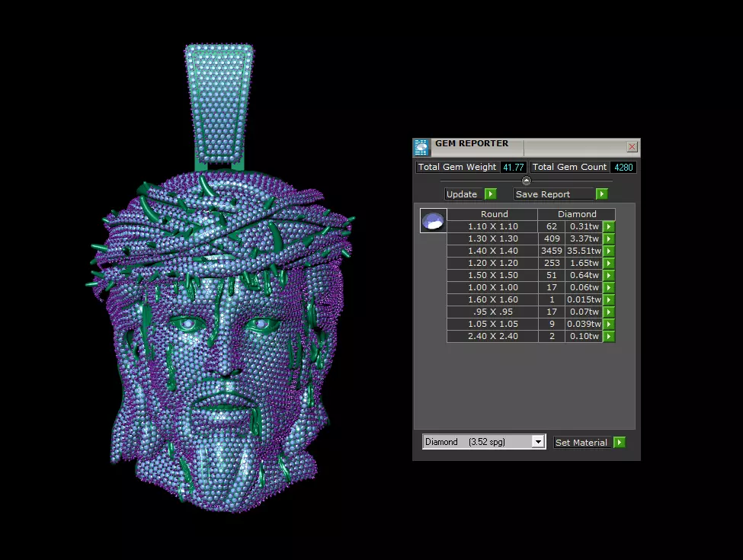Screen dimensions: 743x560
Task: Select the 1.05 X 1.05 size cell
Action: tap(492, 324)
